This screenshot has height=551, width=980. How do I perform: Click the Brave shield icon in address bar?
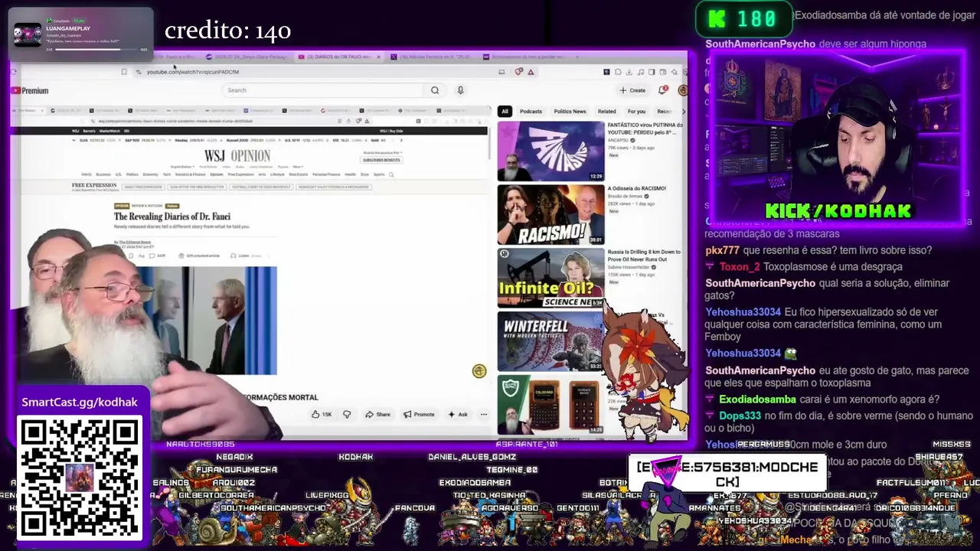click(x=519, y=72)
